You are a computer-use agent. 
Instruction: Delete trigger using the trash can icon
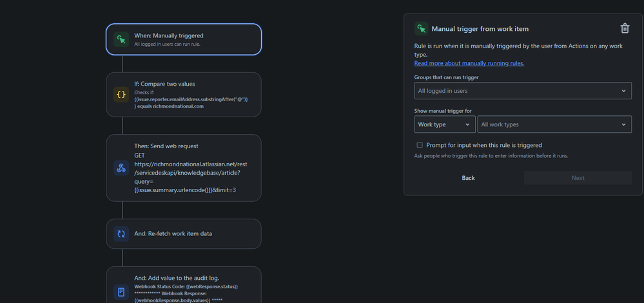tap(624, 28)
